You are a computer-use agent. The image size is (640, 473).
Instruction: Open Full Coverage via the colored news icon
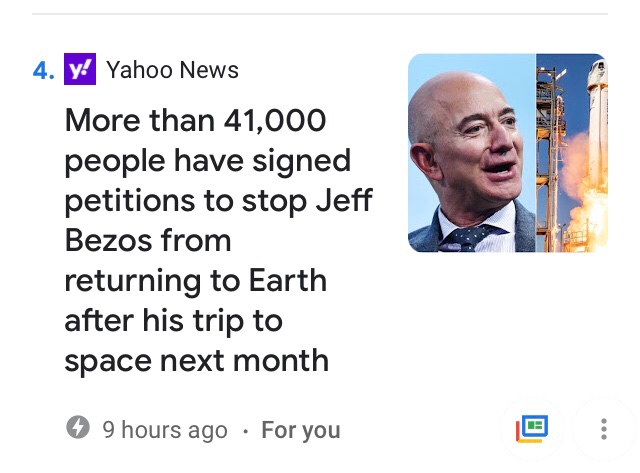pos(532,429)
